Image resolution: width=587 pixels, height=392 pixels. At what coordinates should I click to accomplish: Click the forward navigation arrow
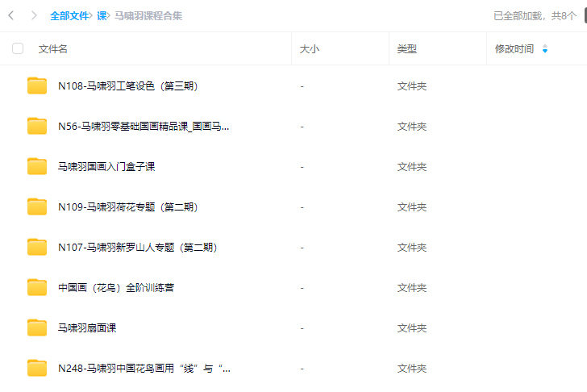(x=33, y=15)
